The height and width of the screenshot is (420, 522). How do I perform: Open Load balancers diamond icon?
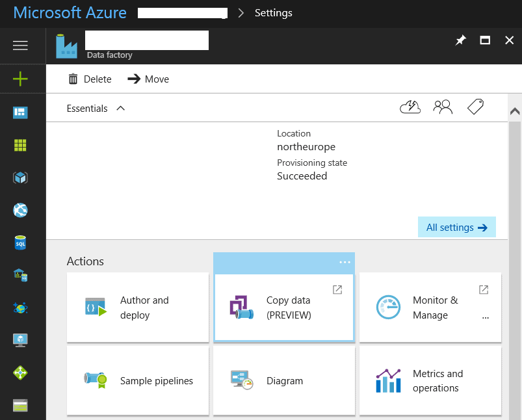point(20,373)
